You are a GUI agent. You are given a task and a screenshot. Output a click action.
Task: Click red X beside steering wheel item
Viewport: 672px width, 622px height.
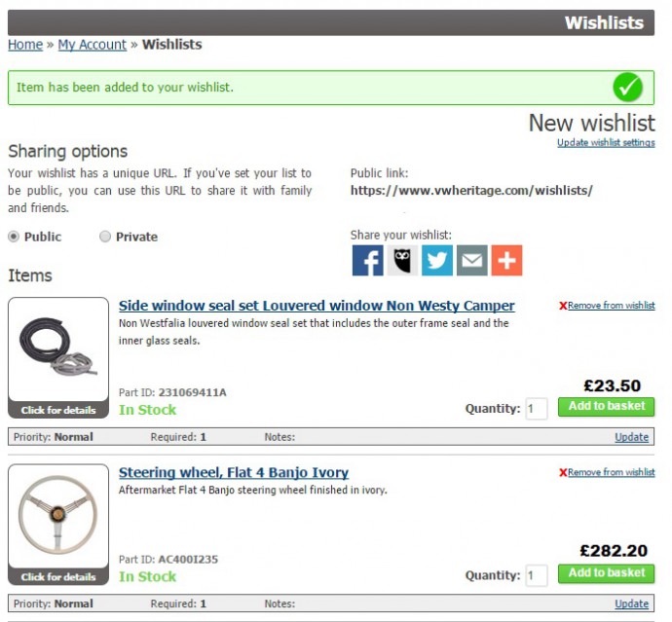click(563, 472)
